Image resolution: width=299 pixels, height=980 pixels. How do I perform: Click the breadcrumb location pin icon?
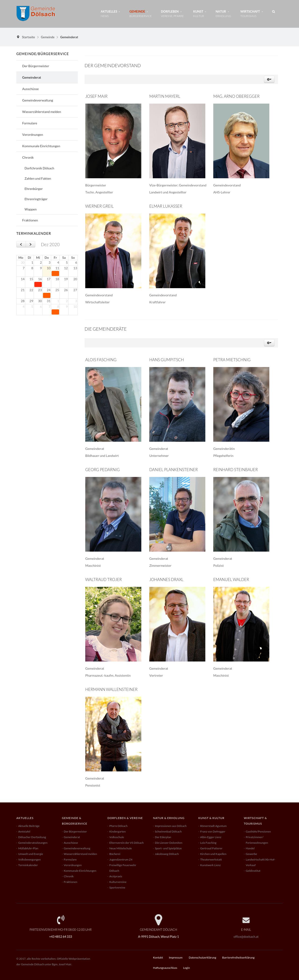pos(18,37)
